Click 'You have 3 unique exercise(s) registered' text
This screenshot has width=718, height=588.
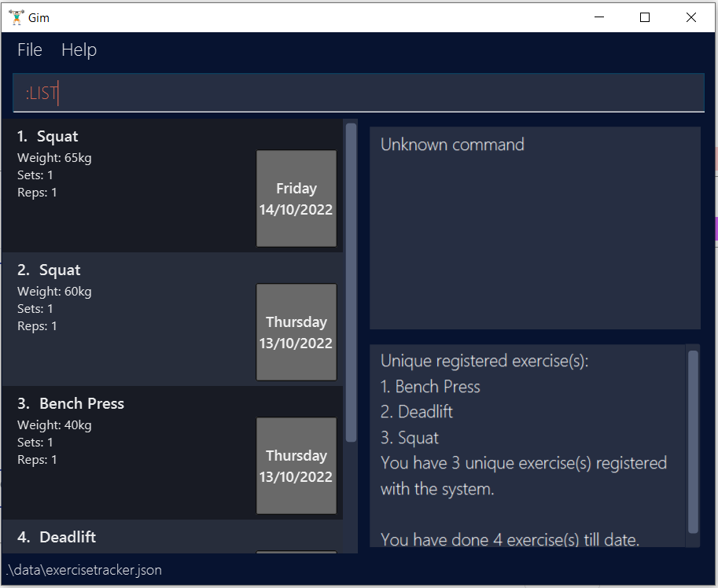click(x=524, y=463)
